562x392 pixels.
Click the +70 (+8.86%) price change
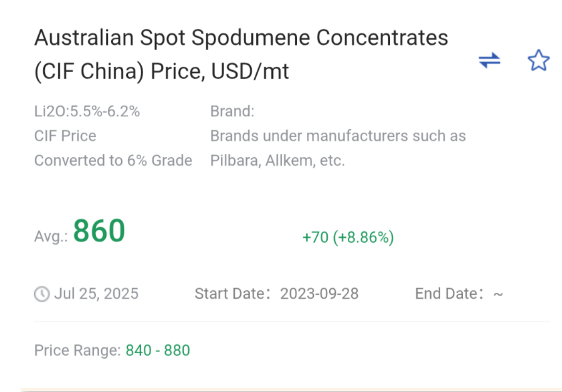click(x=348, y=237)
